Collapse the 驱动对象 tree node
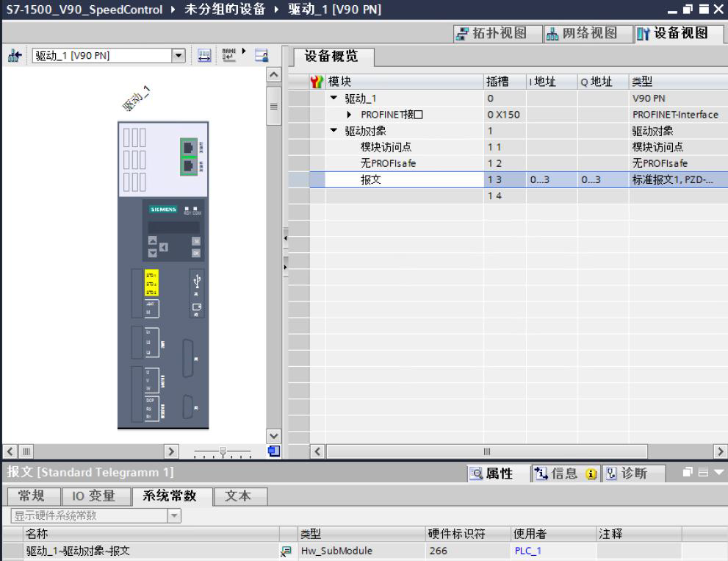This screenshot has width=728, height=561. [334, 131]
